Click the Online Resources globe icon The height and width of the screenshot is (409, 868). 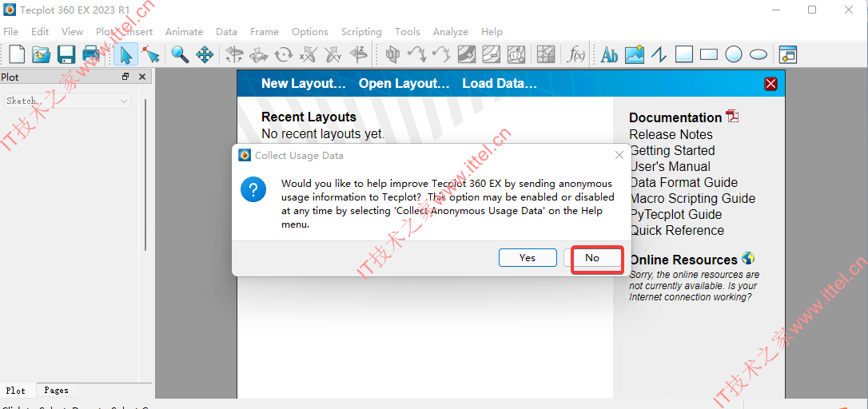(x=748, y=259)
